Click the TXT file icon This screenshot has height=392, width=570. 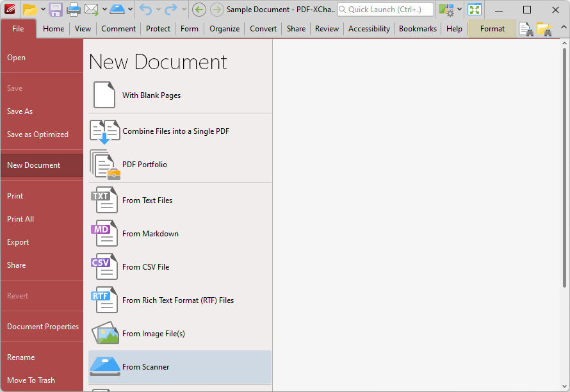tap(104, 200)
